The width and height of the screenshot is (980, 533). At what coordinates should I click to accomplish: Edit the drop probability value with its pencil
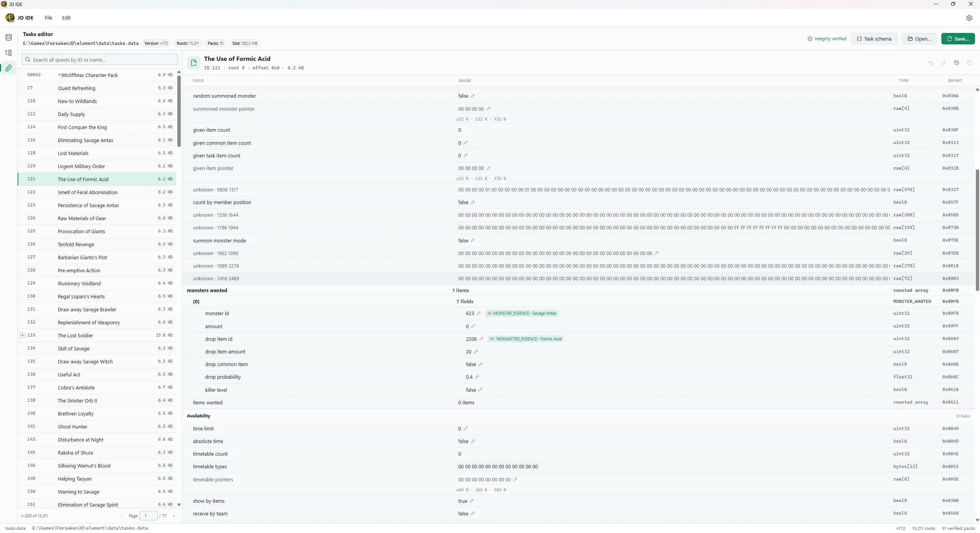(x=477, y=377)
